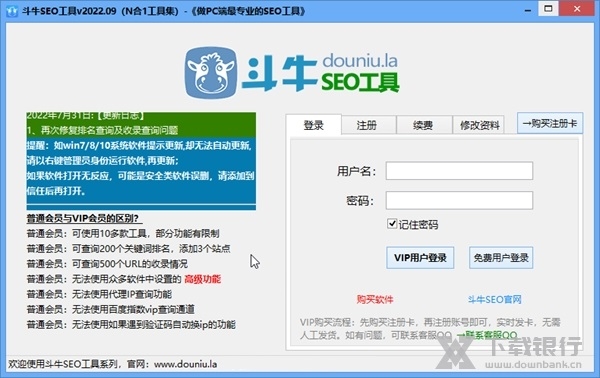Open the 续费 tab
600x378 pixels.
423,125
